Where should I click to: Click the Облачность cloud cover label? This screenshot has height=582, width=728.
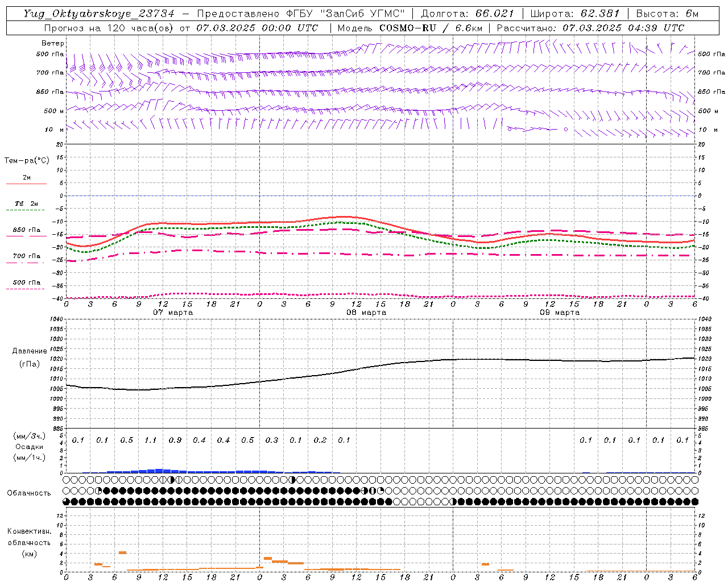[29, 493]
